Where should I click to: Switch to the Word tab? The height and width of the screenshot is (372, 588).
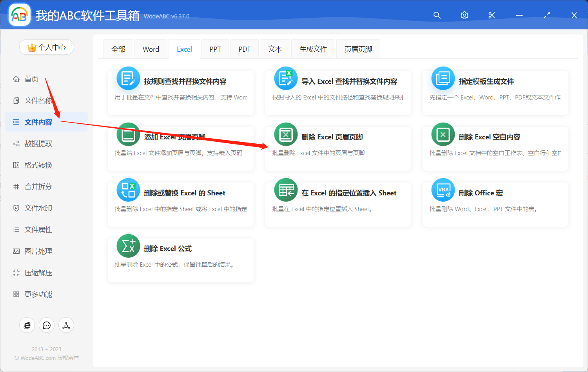[x=151, y=49]
